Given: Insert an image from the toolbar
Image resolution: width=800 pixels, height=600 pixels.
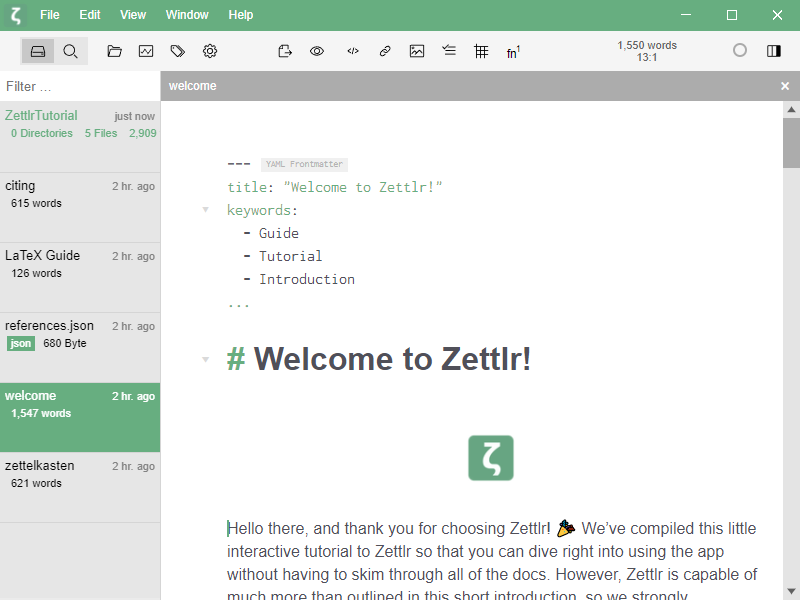Looking at the screenshot, I should tap(417, 51).
